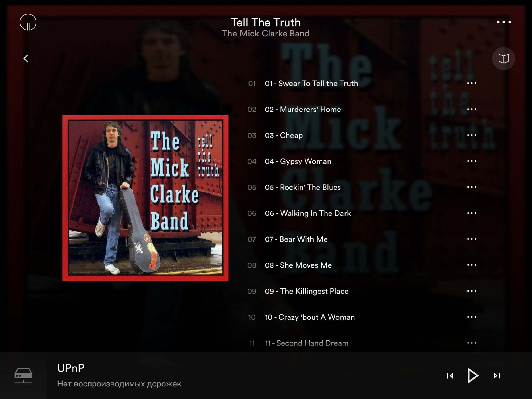Open options for Gypsy Woman track
Viewport: 532px width, 399px height.
click(x=472, y=161)
